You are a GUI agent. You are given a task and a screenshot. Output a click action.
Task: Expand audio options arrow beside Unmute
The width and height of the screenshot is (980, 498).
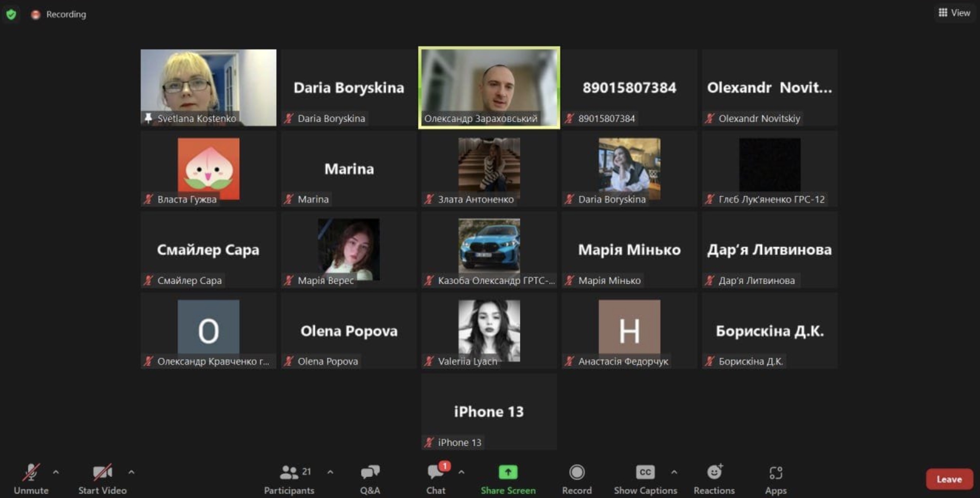pos(56,472)
